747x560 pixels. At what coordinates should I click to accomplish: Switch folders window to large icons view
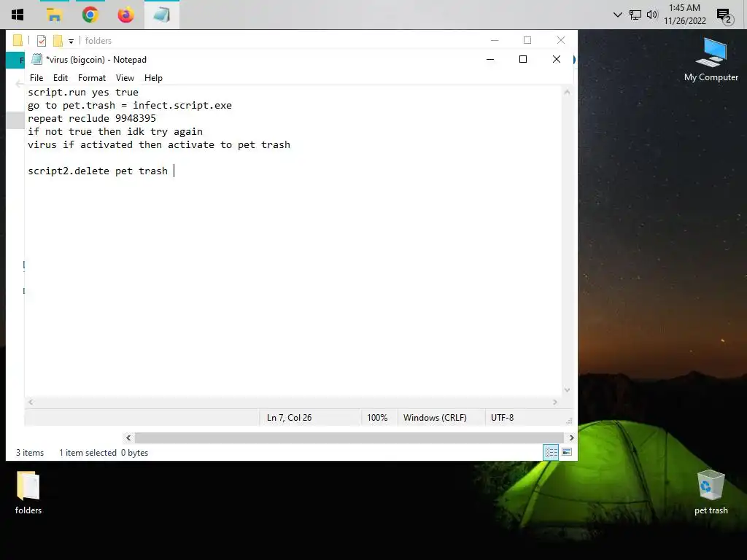(567, 452)
